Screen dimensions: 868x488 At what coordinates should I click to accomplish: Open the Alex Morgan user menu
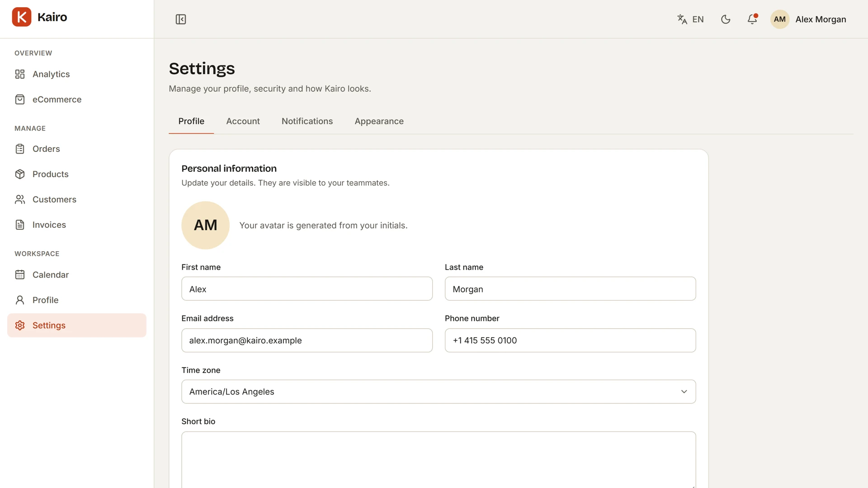pyautogui.click(x=808, y=19)
